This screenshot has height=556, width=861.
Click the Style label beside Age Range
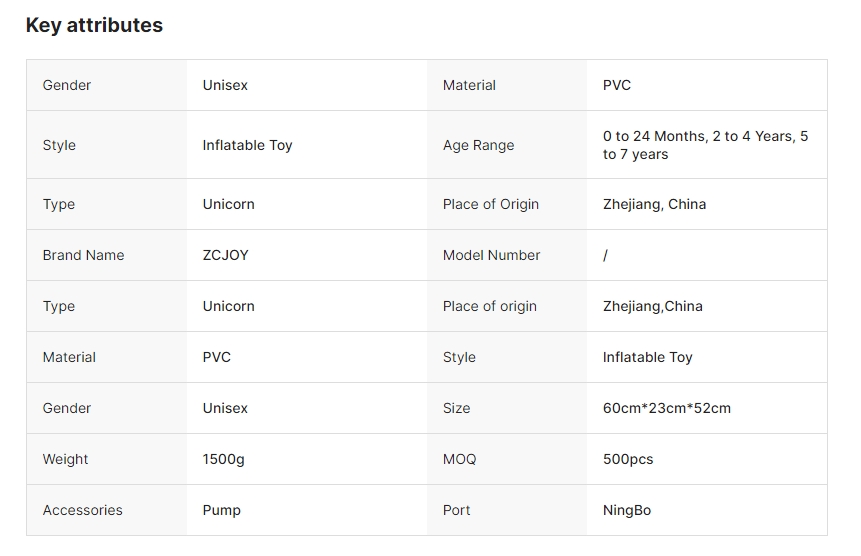pos(59,145)
